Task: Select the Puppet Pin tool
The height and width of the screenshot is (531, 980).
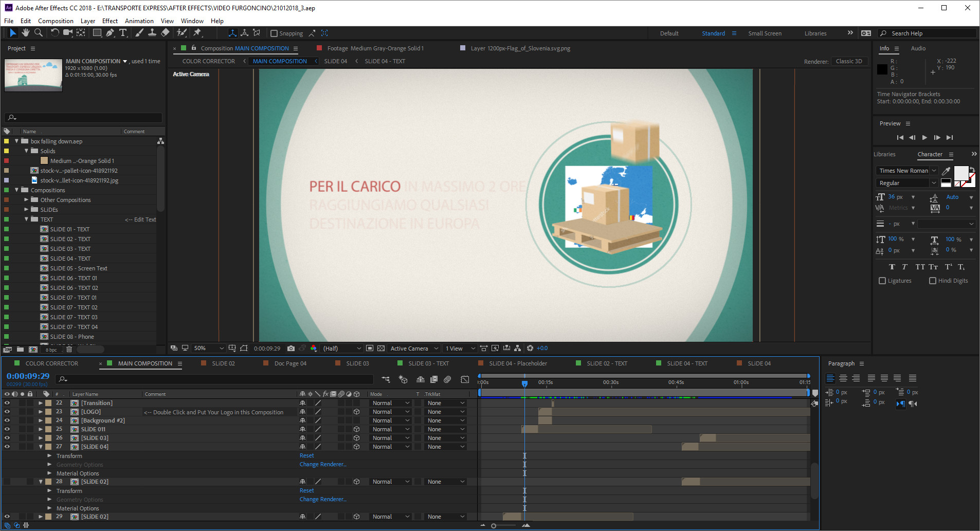Action: [x=197, y=33]
